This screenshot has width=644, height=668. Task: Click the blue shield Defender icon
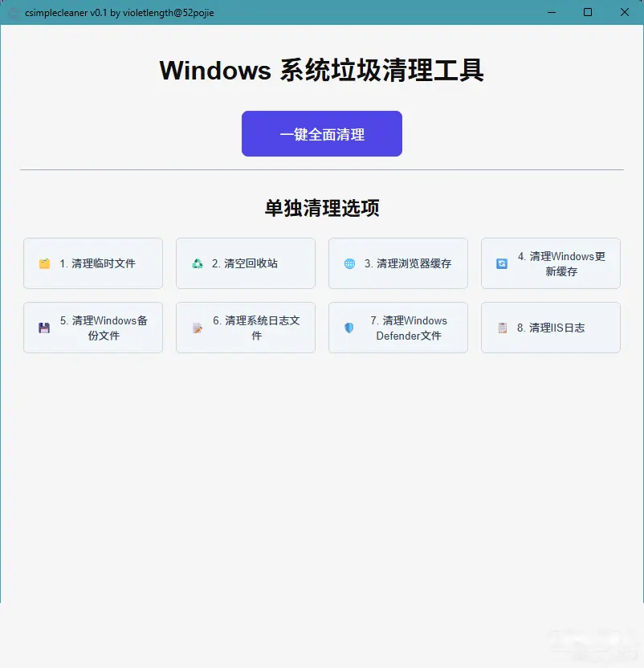point(349,328)
